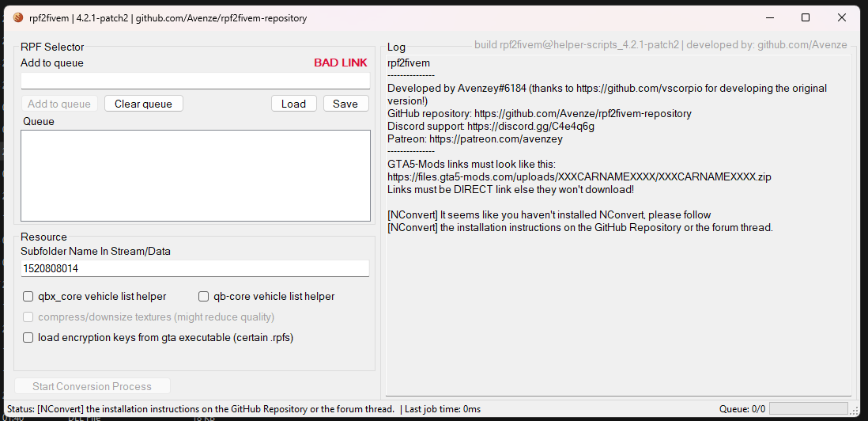Click the 'Subfolder Name In Stream/Data' label
Screen dimensions: 868x421
tap(96, 251)
